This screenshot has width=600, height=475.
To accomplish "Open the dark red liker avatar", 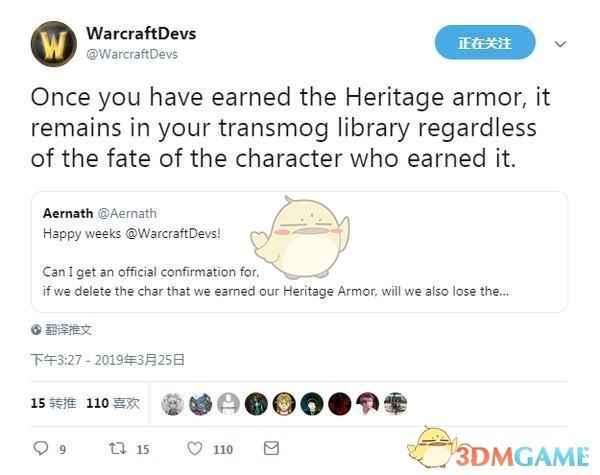I will pos(340,404).
